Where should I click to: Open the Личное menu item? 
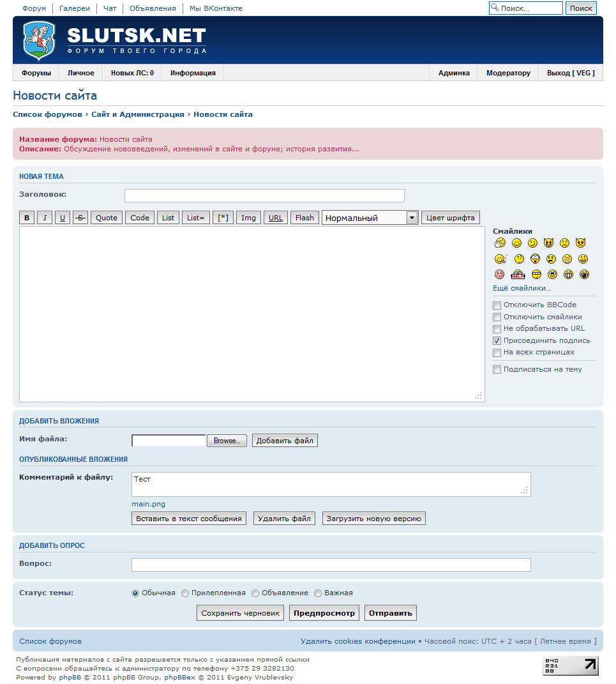[80, 73]
